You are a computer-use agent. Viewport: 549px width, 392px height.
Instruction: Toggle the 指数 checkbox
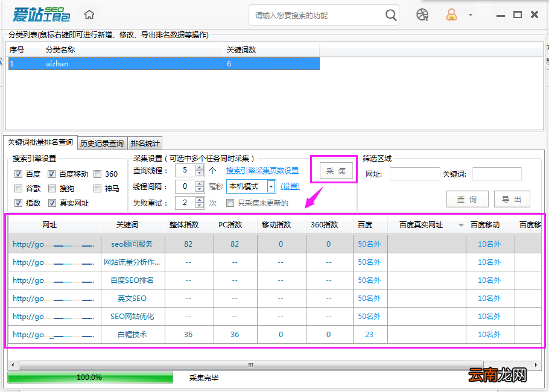(x=19, y=203)
